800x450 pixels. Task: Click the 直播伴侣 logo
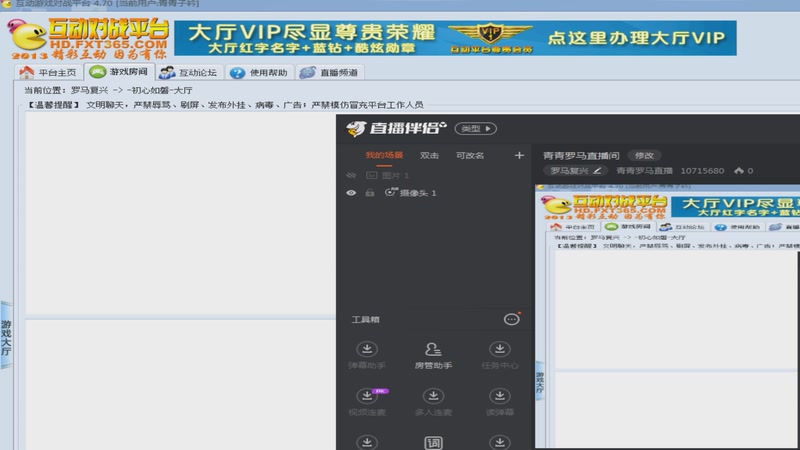[x=396, y=128]
